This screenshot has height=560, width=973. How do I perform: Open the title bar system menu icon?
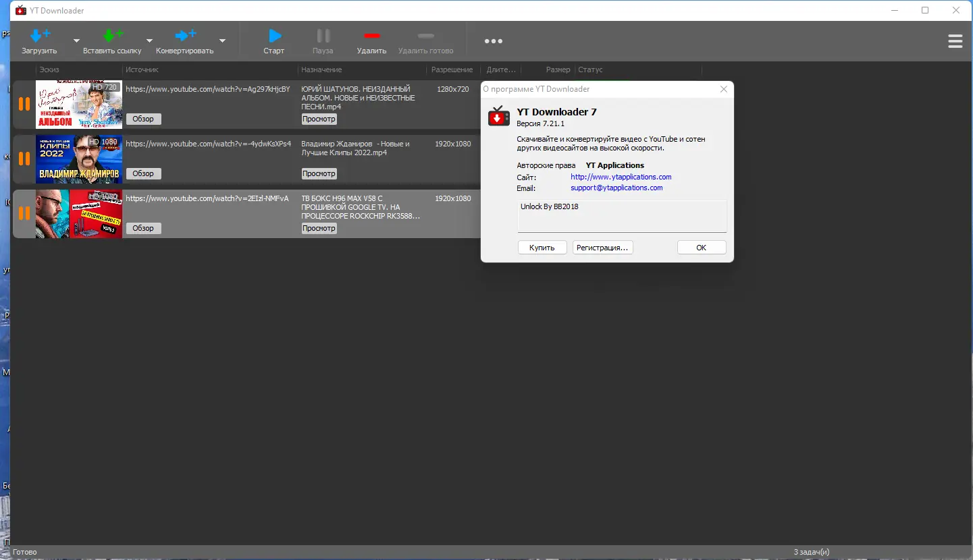point(20,10)
